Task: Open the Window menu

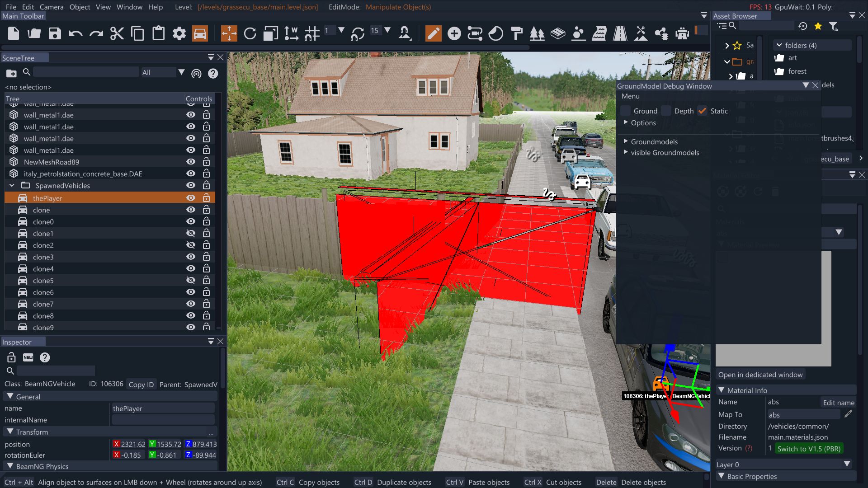Action: coord(129,7)
